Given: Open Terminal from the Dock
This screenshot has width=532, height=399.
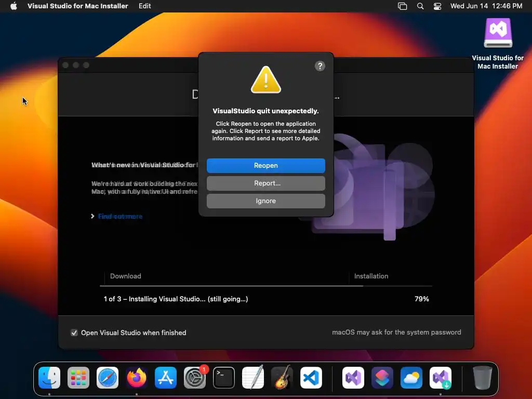Looking at the screenshot, I should pyautogui.click(x=223, y=378).
